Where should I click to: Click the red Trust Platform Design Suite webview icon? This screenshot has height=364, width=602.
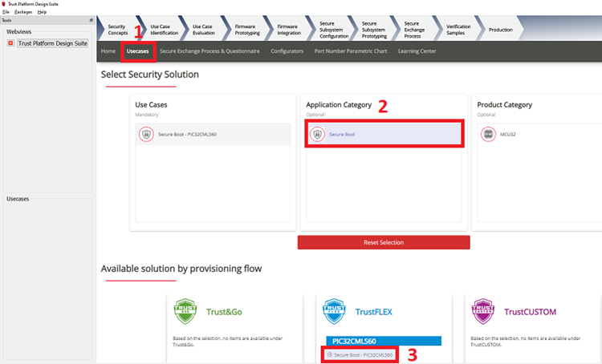10,43
